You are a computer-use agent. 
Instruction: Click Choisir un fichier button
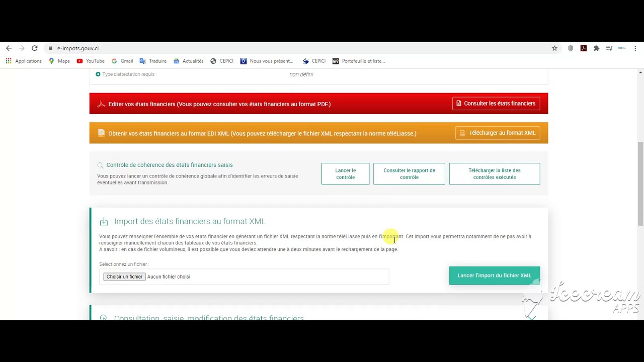click(x=124, y=277)
